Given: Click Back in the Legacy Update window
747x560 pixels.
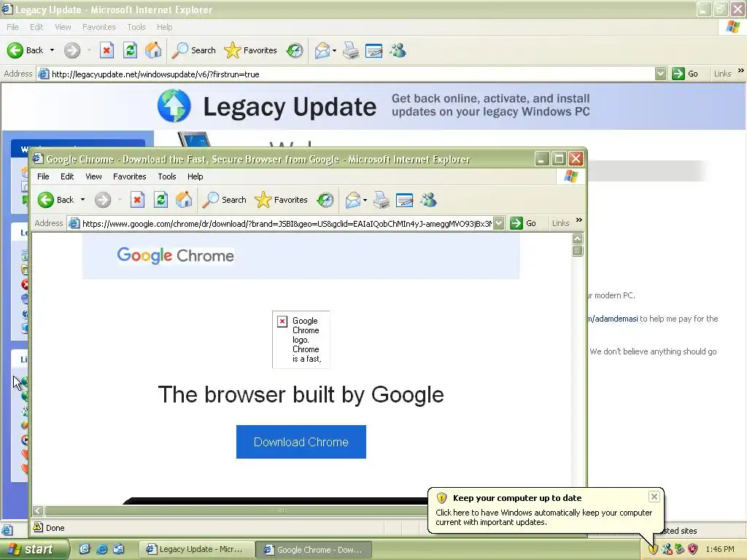Looking at the screenshot, I should coord(25,50).
